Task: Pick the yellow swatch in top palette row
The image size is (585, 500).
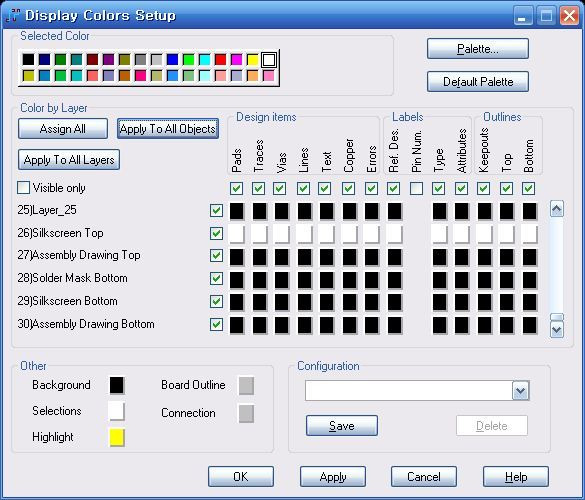Action: tap(252, 60)
